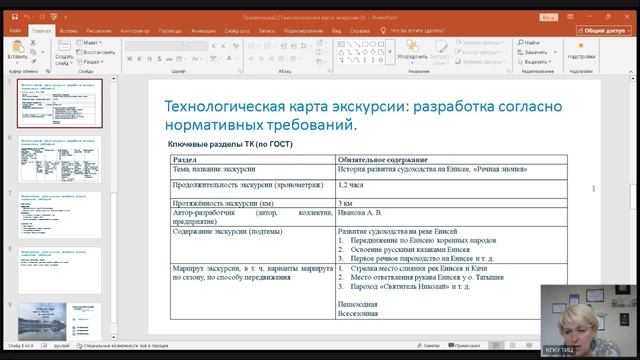Click the webcam video overlay of the presenter

(x=588, y=321)
